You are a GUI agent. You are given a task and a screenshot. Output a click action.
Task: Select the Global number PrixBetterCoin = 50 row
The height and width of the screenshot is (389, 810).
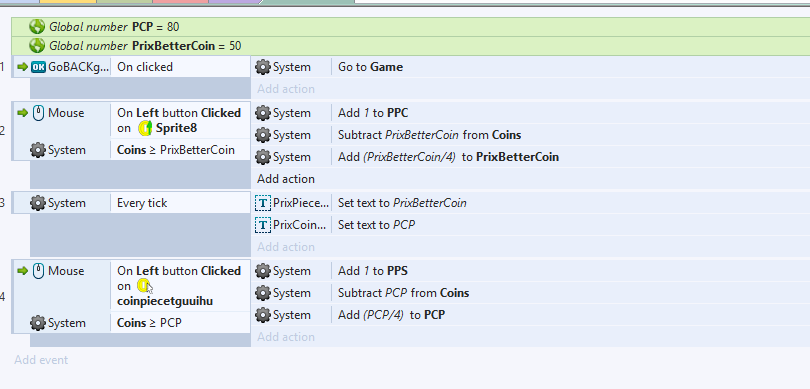point(411,46)
